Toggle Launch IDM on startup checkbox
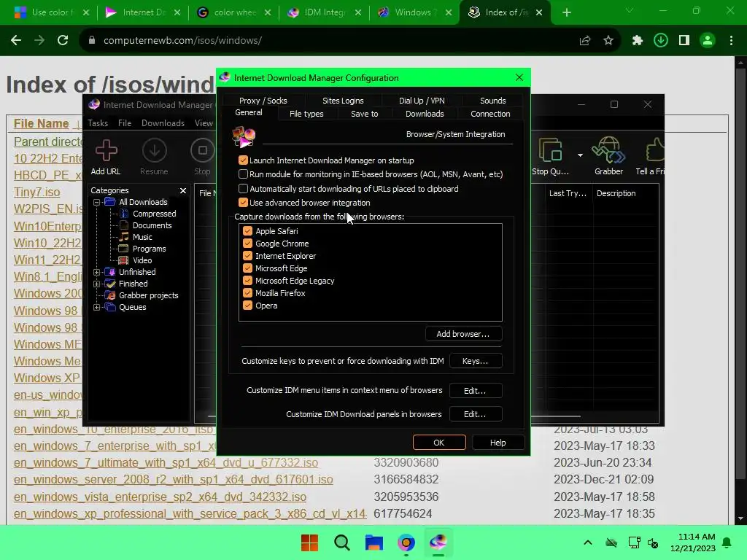 pos(243,160)
